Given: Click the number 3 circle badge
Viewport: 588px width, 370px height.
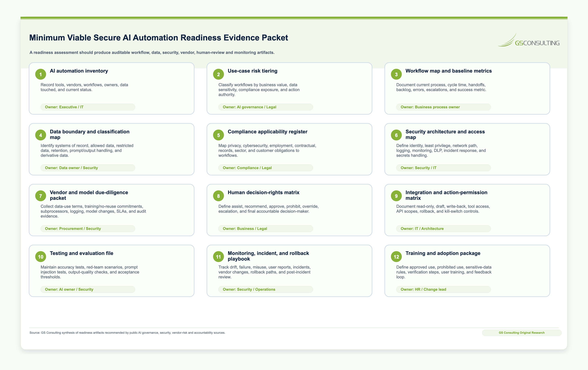Looking at the screenshot, I should (x=396, y=74).
